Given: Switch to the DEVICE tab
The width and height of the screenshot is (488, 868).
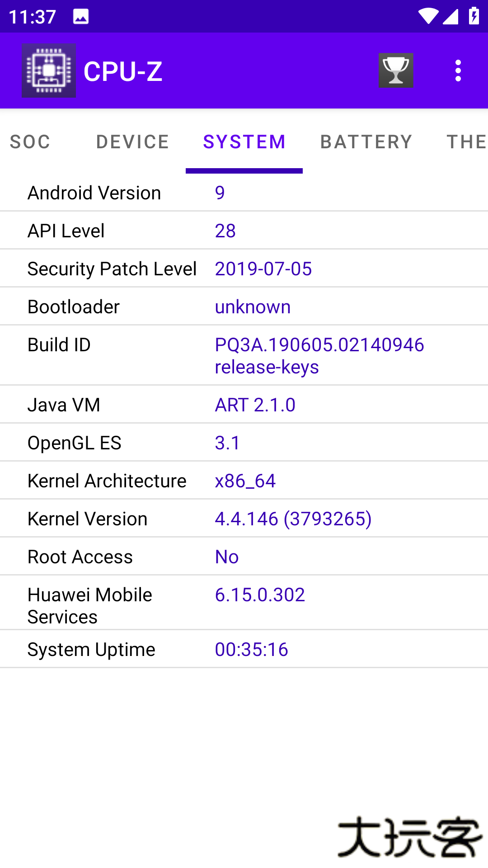Looking at the screenshot, I should click(132, 142).
